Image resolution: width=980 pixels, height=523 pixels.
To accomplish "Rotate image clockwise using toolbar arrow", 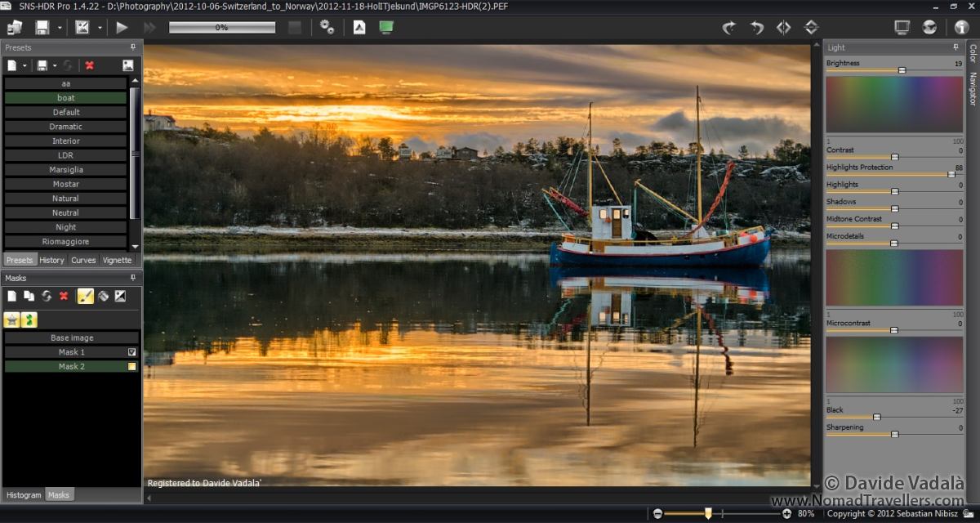I will (x=728, y=27).
